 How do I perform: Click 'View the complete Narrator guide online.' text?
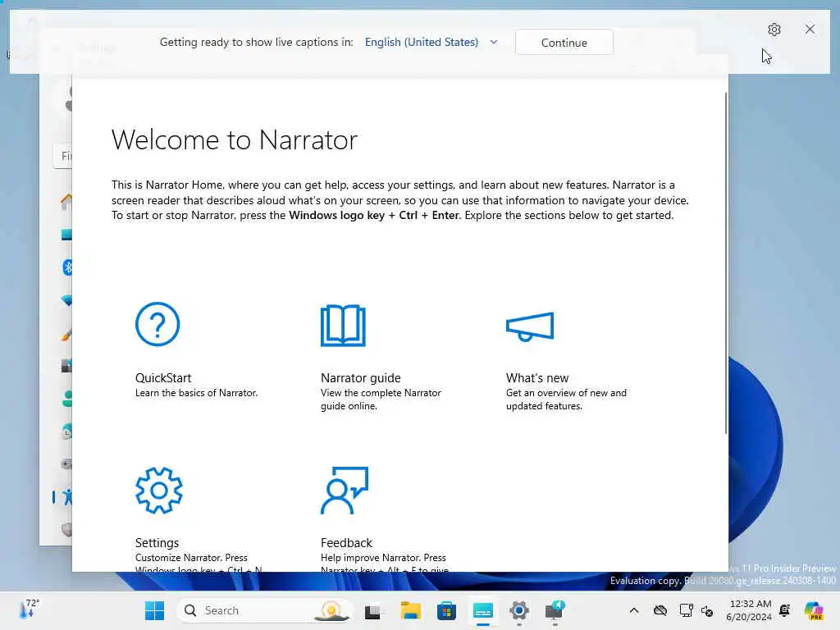pos(381,399)
